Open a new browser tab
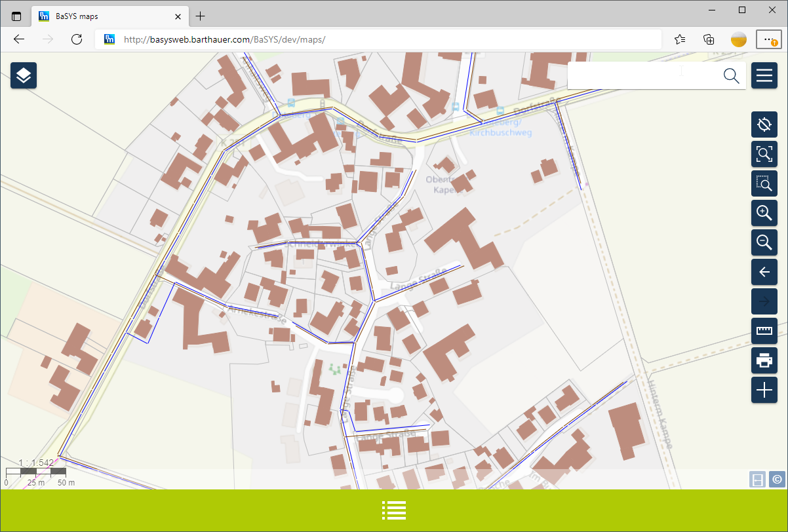The width and height of the screenshot is (788, 532). click(201, 16)
